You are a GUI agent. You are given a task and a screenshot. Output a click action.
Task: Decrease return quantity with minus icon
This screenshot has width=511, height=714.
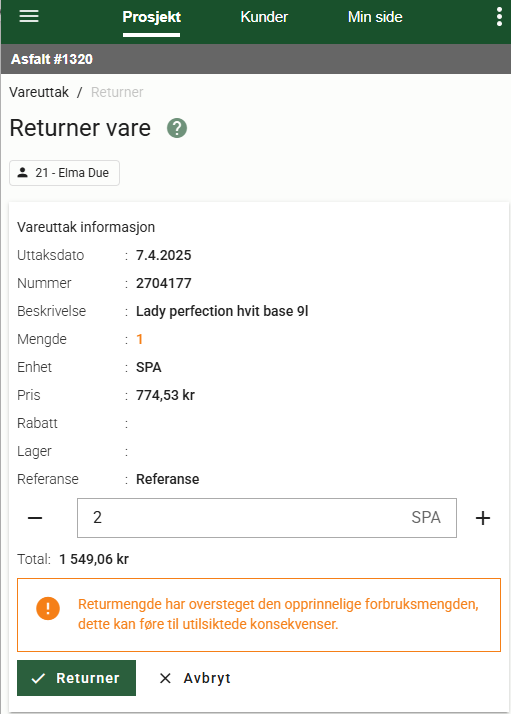pyautogui.click(x=35, y=518)
